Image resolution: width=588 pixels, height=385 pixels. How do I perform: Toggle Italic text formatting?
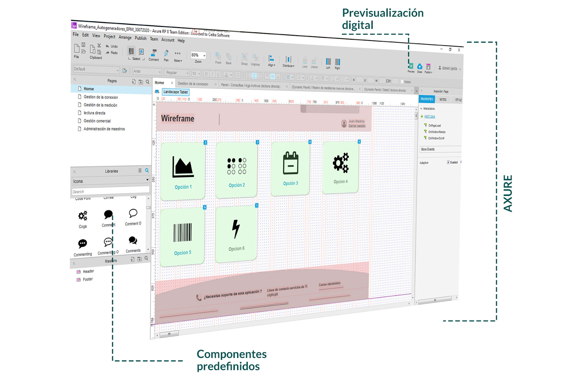pos(212,74)
